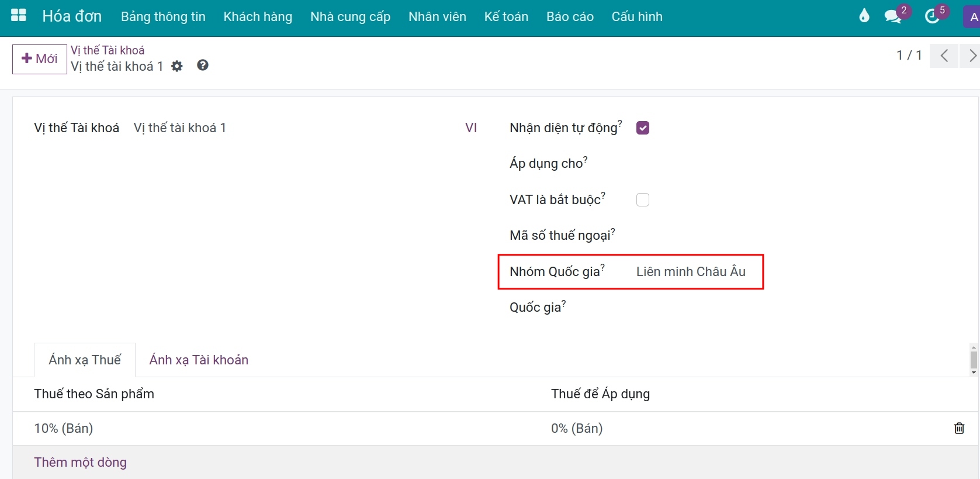Open the Cấu hình menu
Screen dimensions: 980x479
coord(637,16)
